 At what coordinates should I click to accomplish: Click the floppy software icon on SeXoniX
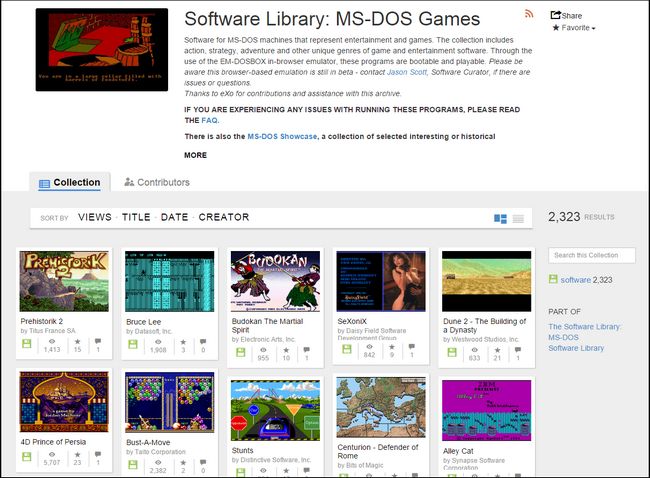347,349
